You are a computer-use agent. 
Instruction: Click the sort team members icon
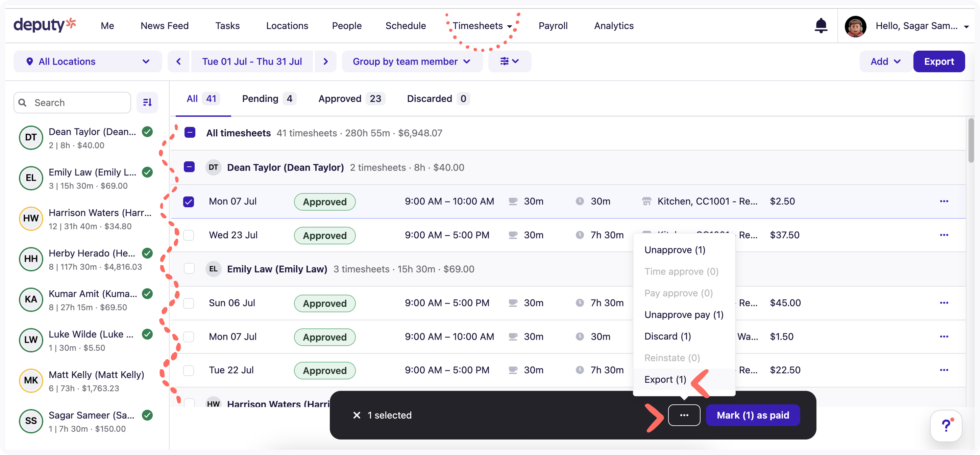click(147, 102)
